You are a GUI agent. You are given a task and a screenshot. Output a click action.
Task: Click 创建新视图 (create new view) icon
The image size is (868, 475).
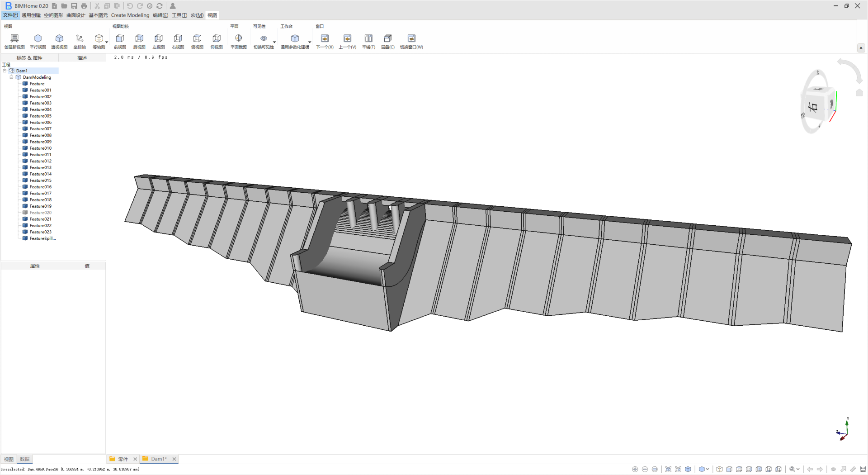click(14, 39)
